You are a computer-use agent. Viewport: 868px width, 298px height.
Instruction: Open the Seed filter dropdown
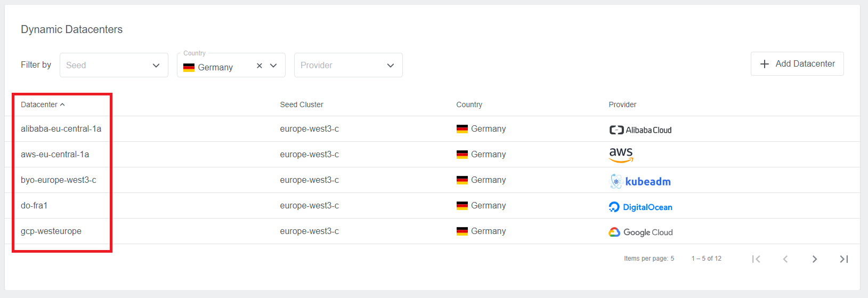click(x=113, y=65)
